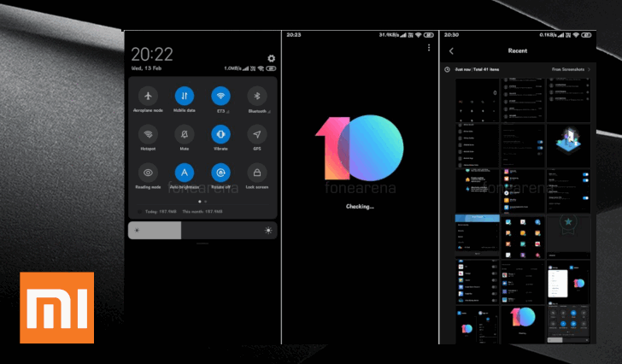Screen dimensions: 622x364
Task: Toggle Hotspot quick tile
Action: pyautogui.click(x=148, y=134)
